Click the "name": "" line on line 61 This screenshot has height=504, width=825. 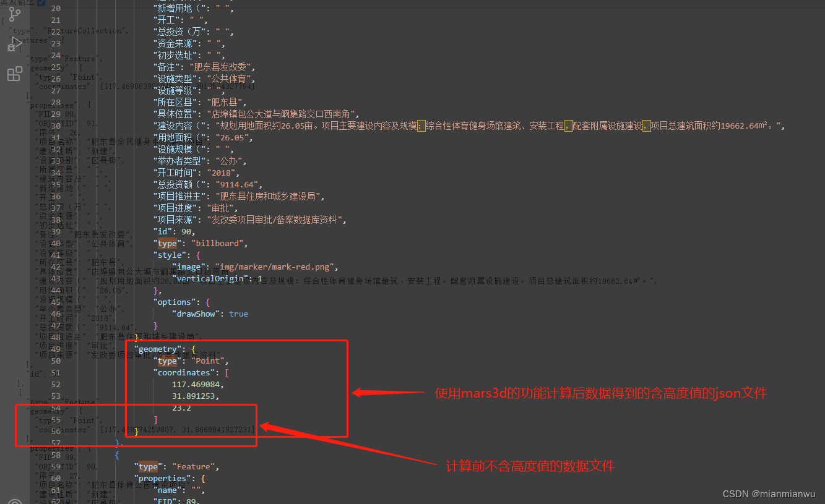click(x=179, y=490)
